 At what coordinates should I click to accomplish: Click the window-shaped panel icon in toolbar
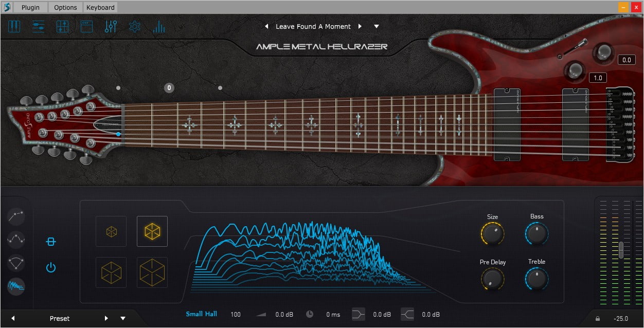(86, 26)
